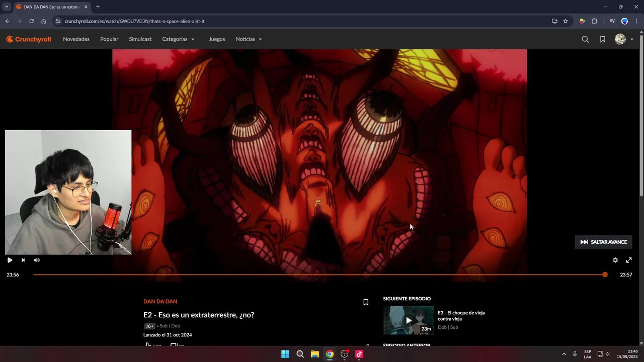The width and height of the screenshot is (644, 362).
Task: Open E3 El choque de vieja title
Action: click(461, 316)
